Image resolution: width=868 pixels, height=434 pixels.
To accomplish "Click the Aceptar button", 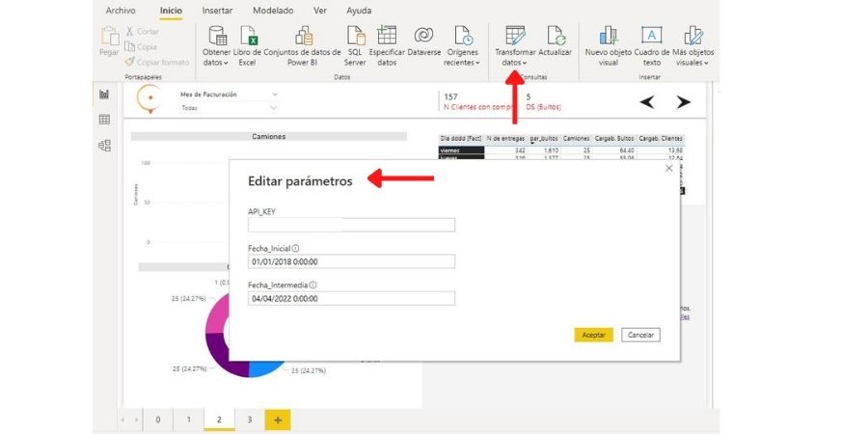I will tap(593, 335).
